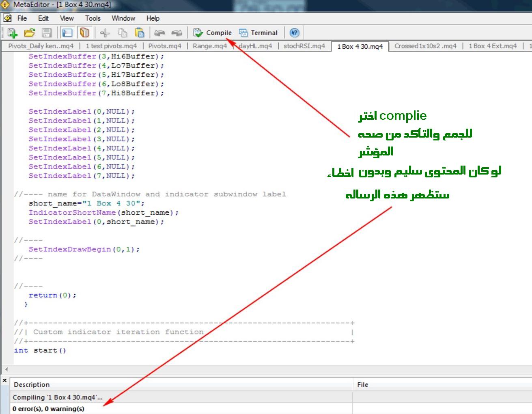532x414 pixels.
Task: Switch to the 1 Box 4 Ext.mq4 tab
Action: (493, 46)
